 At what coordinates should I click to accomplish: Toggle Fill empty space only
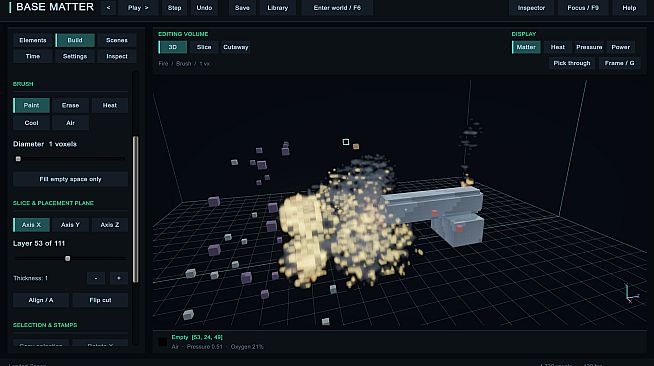pos(70,179)
